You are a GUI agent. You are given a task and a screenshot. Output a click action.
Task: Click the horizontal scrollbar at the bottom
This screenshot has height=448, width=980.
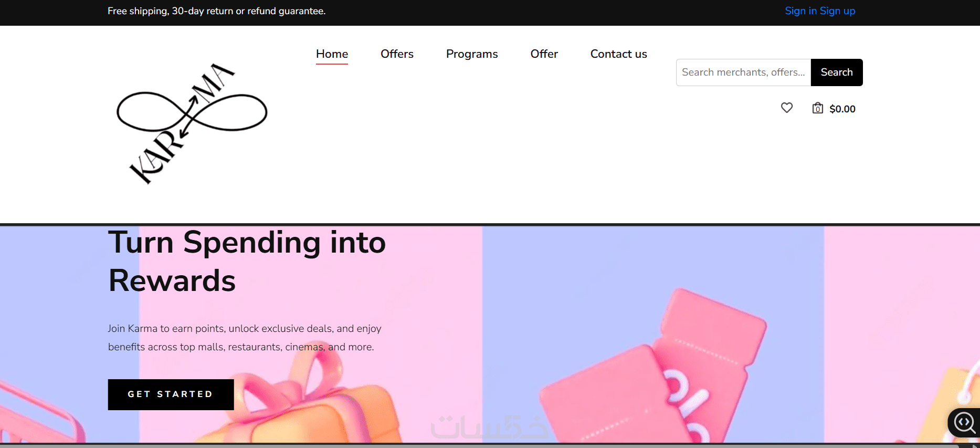480,446
